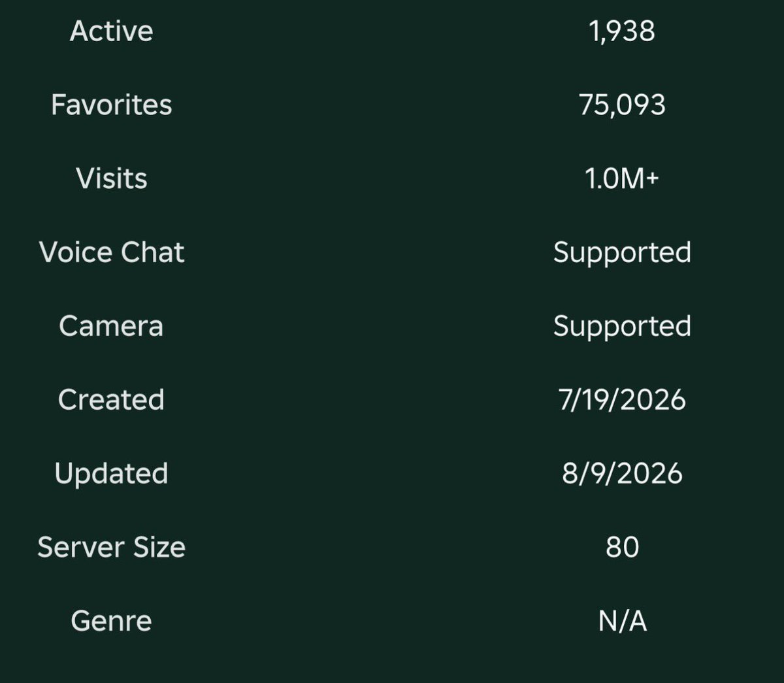Click the Genre label
This screenshot has height=683, width=784.
111,621
